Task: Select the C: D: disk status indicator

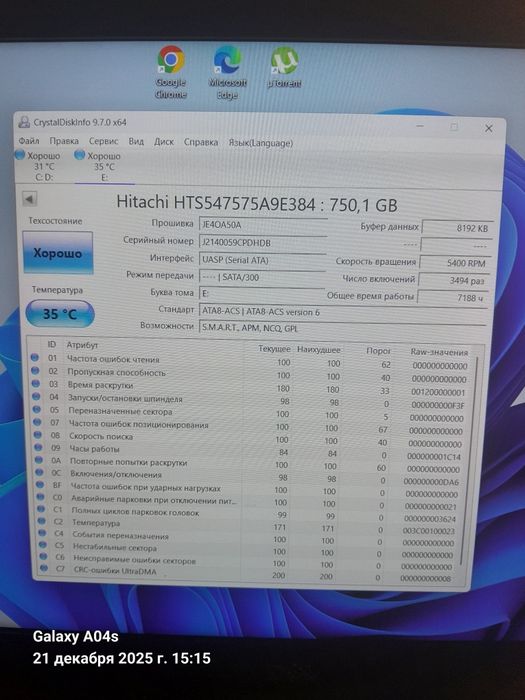Action: [x=39, y=166]
